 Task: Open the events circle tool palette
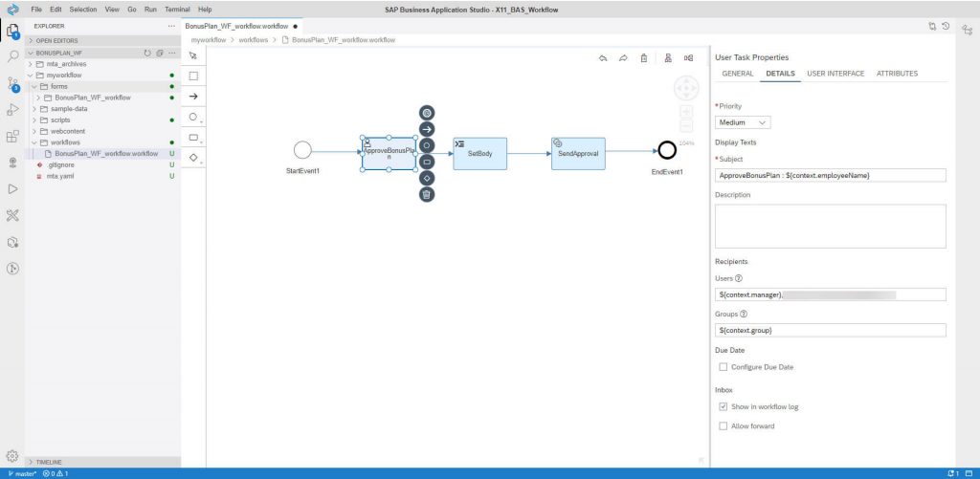pyautogui.click(x=193, y=117)
